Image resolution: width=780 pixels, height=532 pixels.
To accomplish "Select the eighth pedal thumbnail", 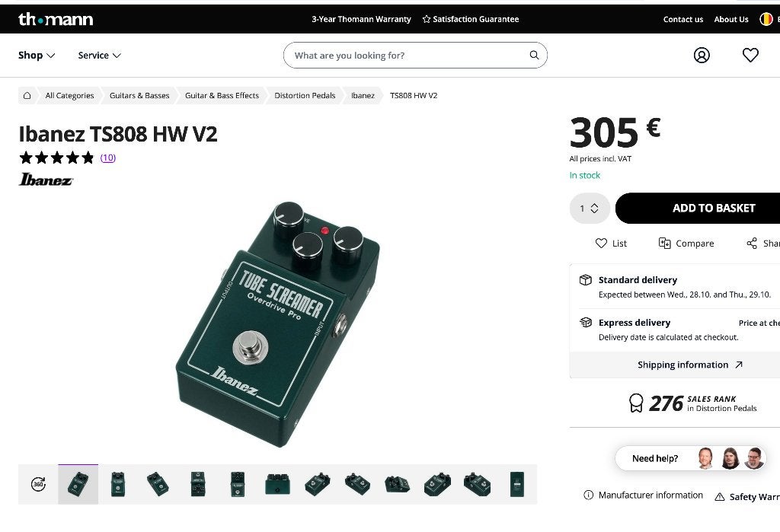I will [x=357, y=484].
